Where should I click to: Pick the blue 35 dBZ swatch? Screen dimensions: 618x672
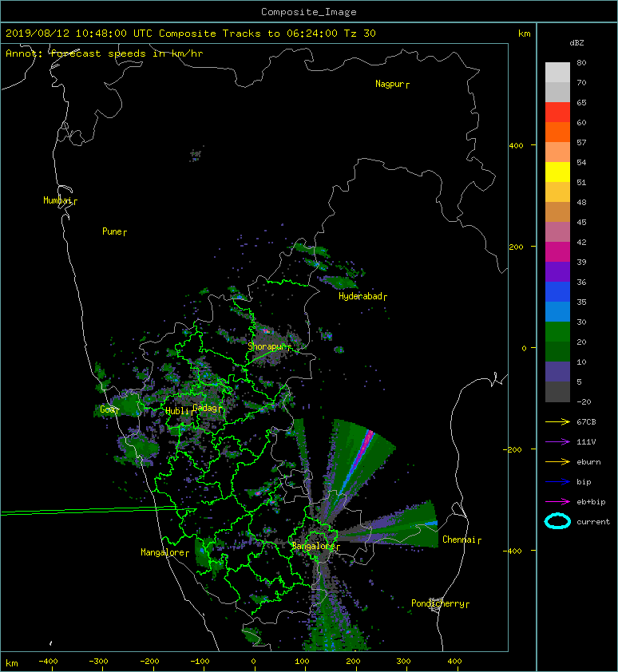(557, 291)
